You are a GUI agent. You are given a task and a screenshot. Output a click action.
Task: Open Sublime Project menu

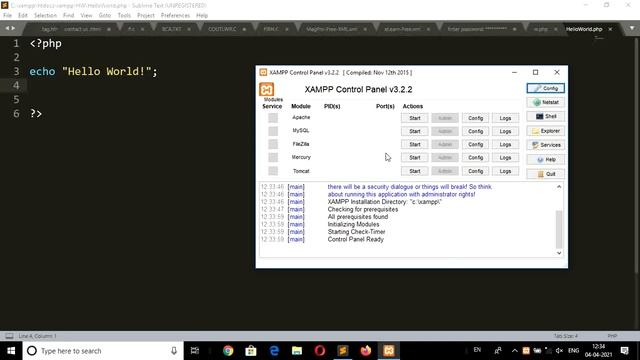[146, 16]
